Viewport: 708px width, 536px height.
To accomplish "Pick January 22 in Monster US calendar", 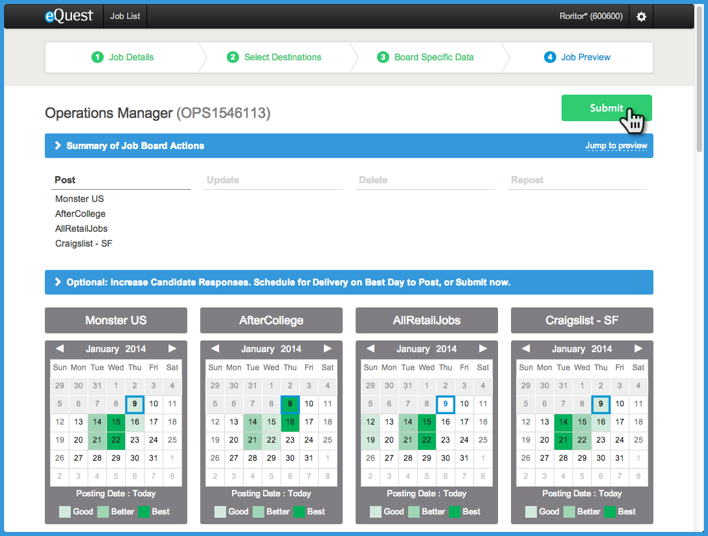I will tap(116, 440).
